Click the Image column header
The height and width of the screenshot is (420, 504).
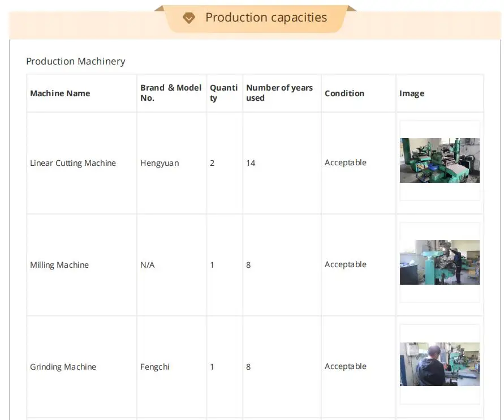tap(412, 93)
